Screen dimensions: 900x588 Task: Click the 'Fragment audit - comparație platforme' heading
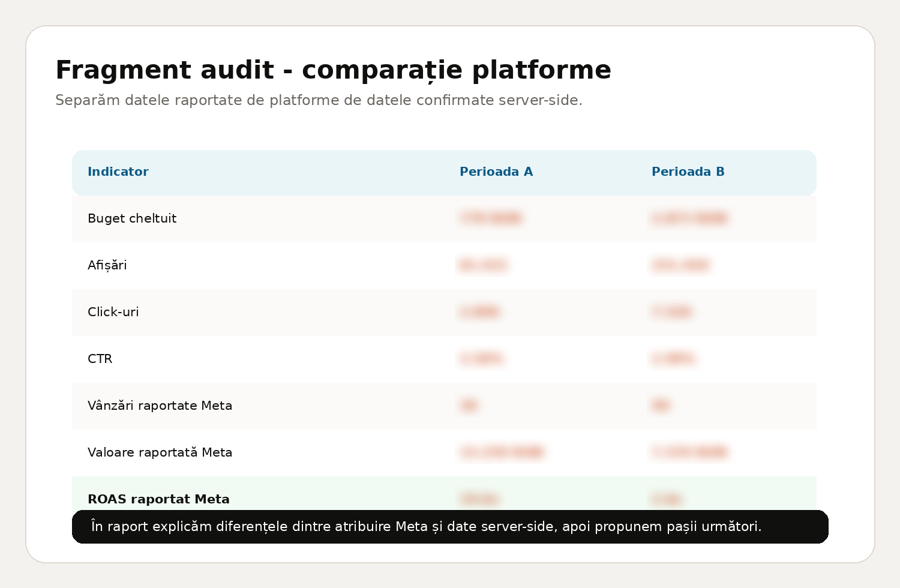tap(333, 70)
